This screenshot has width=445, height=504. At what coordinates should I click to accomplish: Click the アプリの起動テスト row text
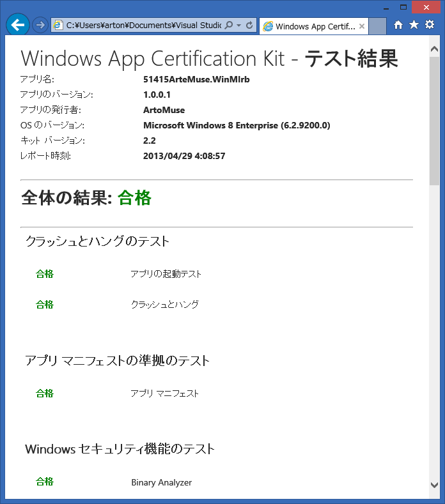pos(166,274)
